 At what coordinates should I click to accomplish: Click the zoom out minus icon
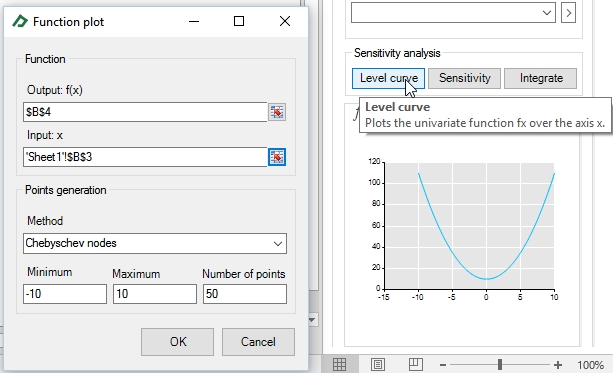coord(443,365)
